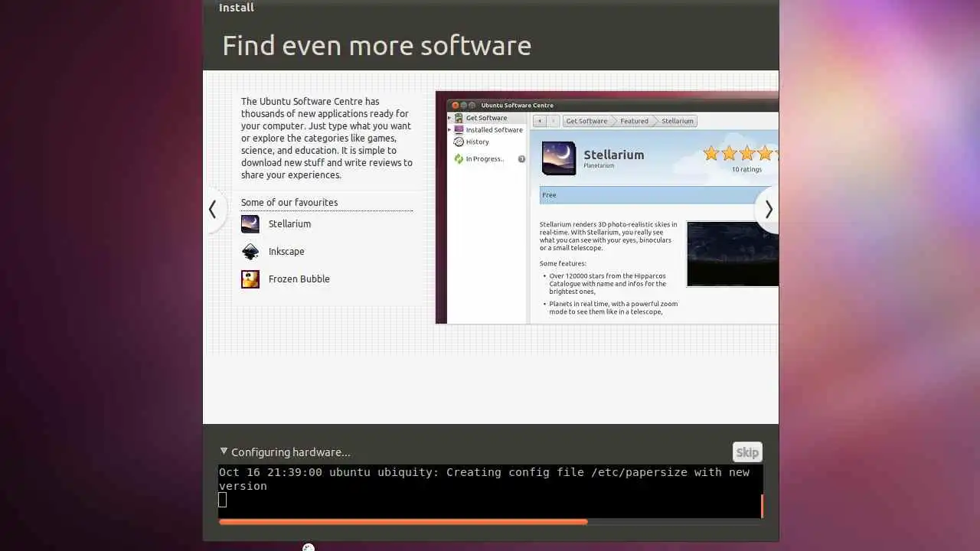Click the Find even more software heading

(x=377, y=46)
